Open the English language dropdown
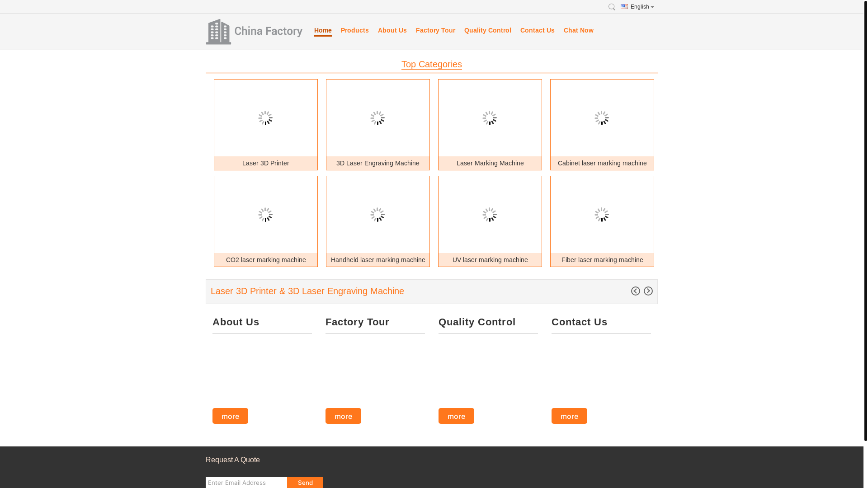The image size is (868, 488). [x=642, y=7]
